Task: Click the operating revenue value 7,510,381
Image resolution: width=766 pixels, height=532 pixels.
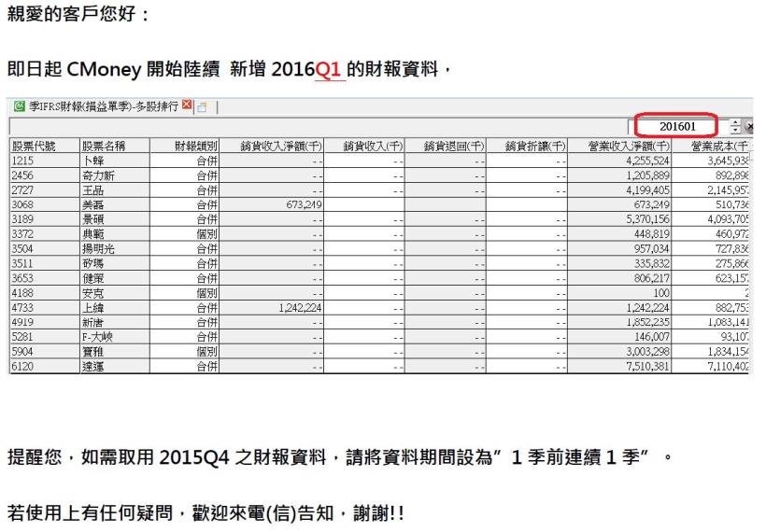Action: click(x=647, y=366)
